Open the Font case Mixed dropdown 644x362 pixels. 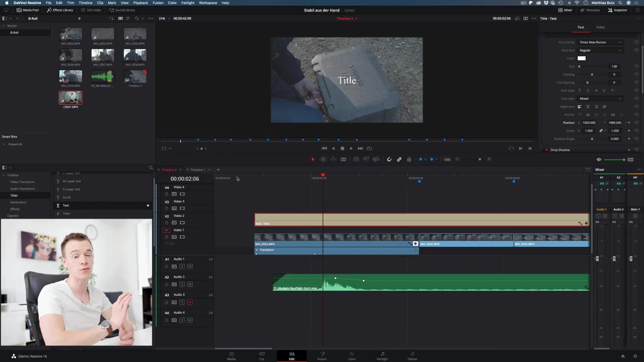600,99
